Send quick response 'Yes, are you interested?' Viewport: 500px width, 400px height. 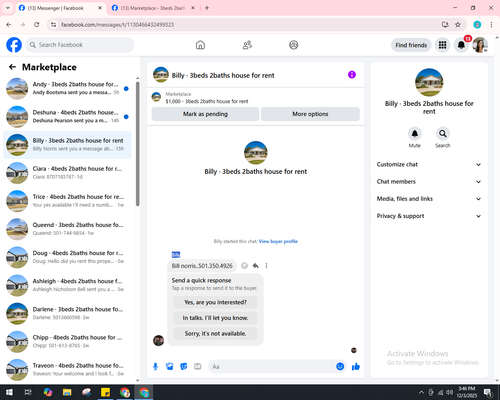[215, 302]
